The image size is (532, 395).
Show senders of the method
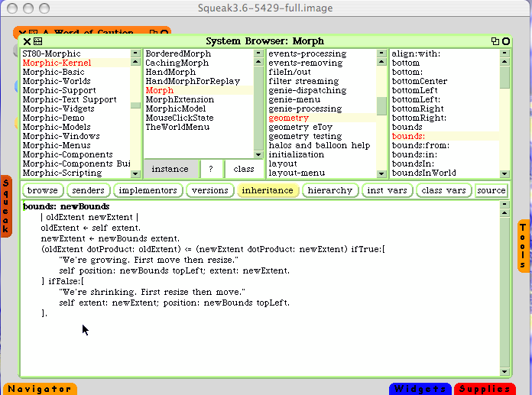88,190
